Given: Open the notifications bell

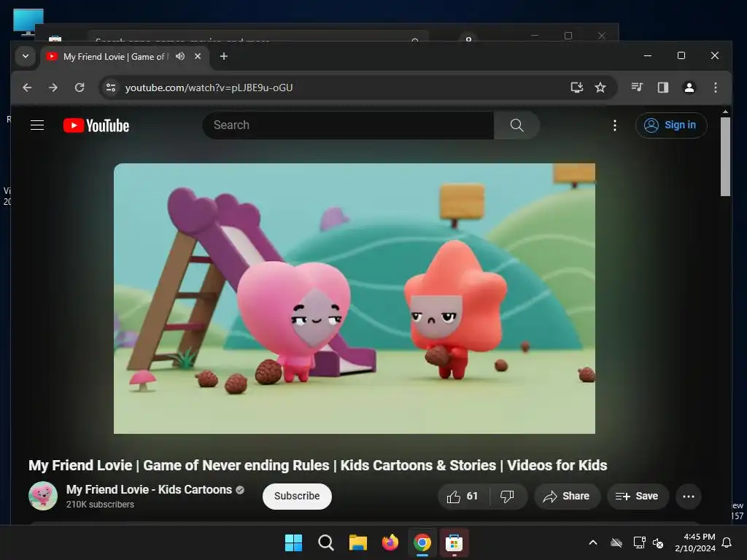Looking at the screenshot, I should [727, 542].
